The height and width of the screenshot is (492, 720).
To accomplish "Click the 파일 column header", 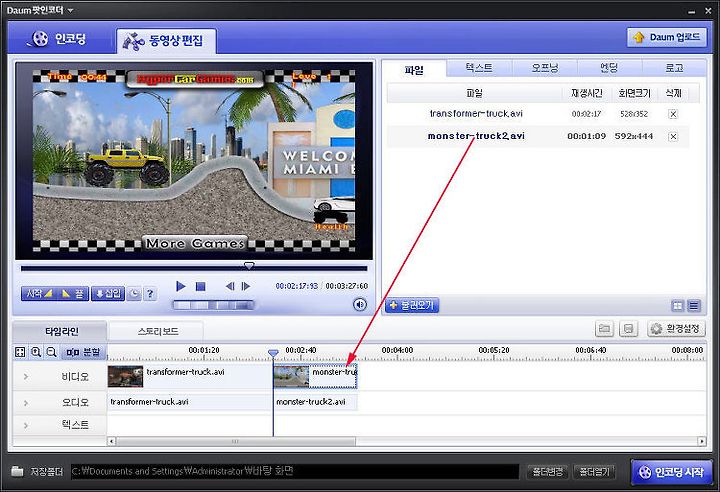I will pos(474,93).
